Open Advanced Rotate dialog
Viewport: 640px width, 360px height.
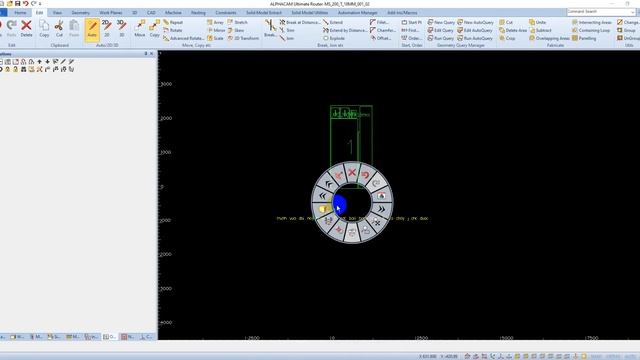(183, 38)
